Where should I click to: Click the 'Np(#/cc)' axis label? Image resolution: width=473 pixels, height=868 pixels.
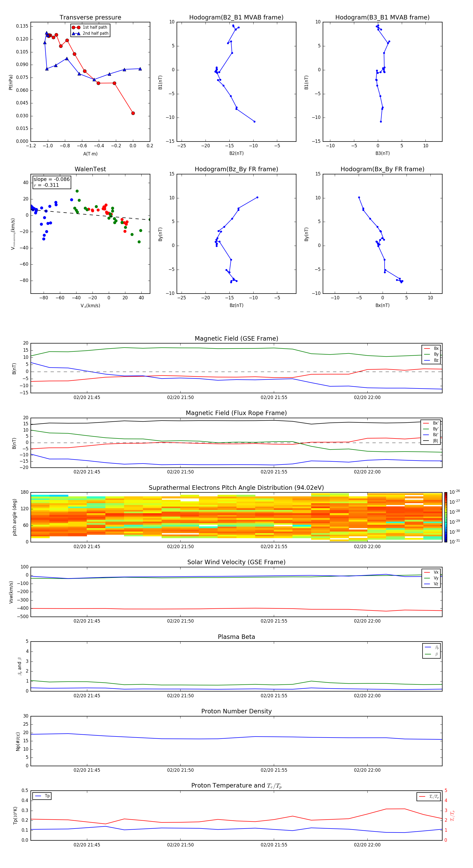[18, 741]
